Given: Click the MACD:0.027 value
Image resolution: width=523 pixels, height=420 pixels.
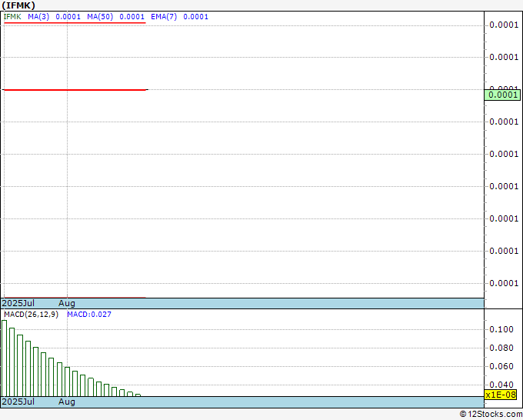Looking at the screenshot, I should coord(89,315).
